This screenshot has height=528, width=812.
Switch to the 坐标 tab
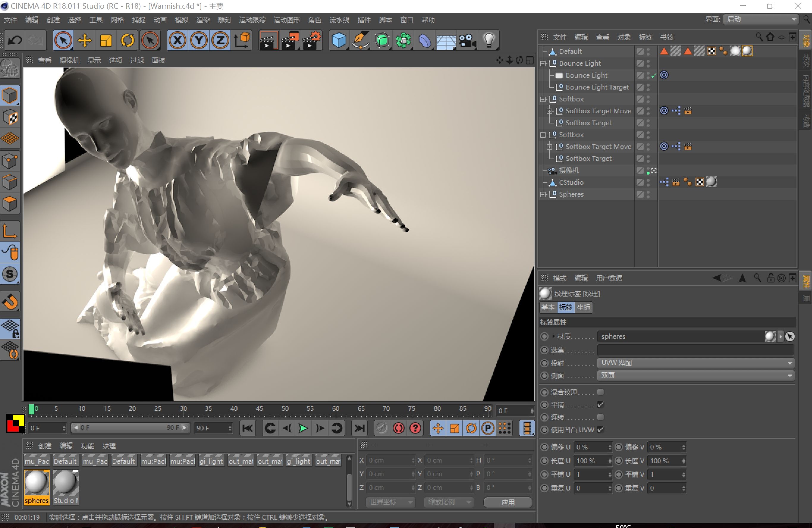point(583,308)
